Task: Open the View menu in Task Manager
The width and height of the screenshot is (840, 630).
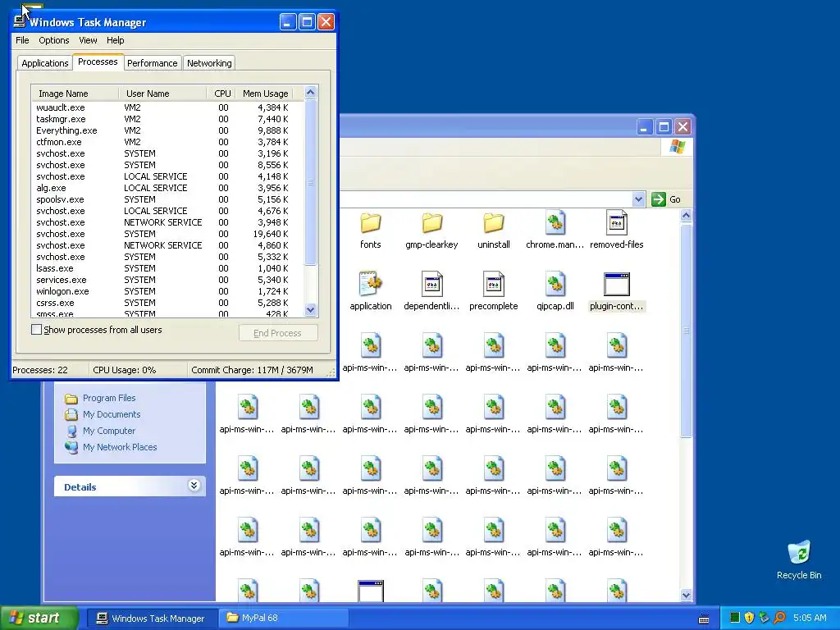Action: click(88, 40)
